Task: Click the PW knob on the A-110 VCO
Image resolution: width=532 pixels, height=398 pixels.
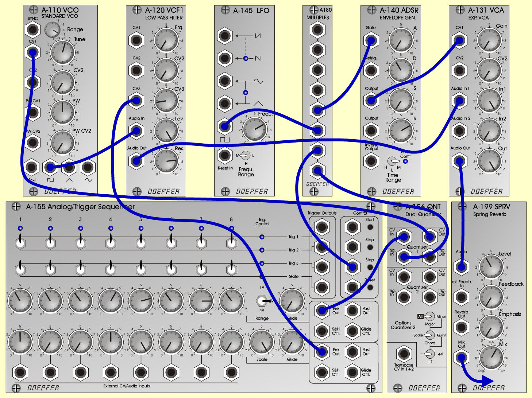Action: point(62,112)
